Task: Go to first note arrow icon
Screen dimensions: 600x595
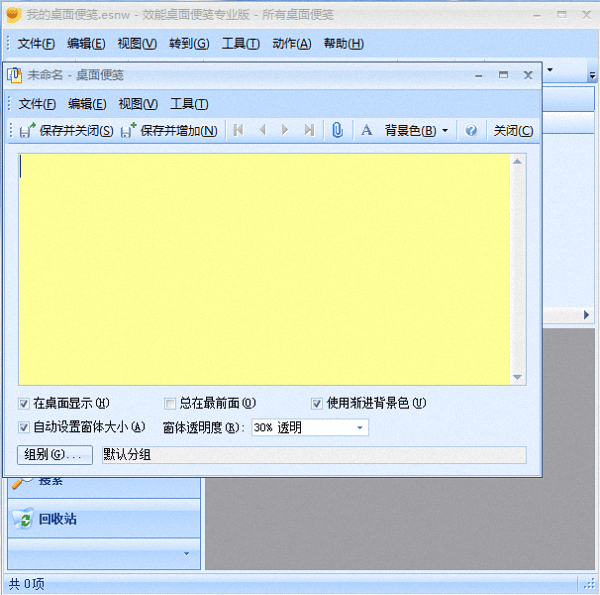Action: [239, 130]
